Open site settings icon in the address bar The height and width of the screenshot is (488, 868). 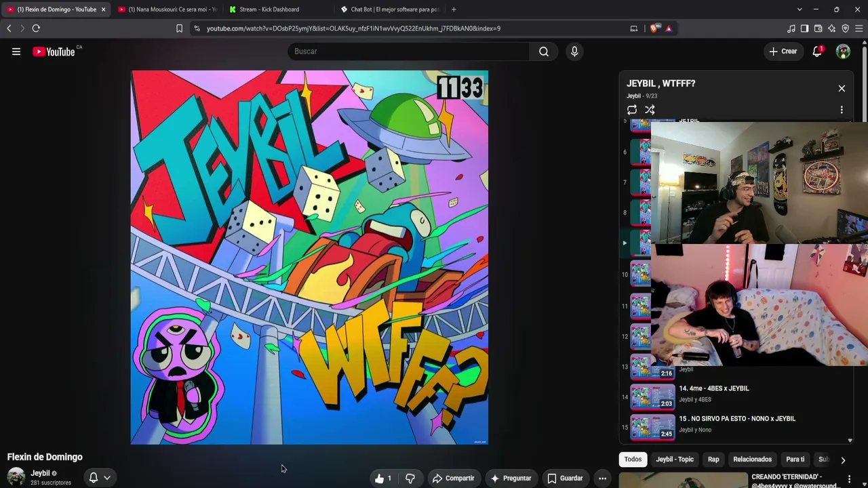coord(197,28)
